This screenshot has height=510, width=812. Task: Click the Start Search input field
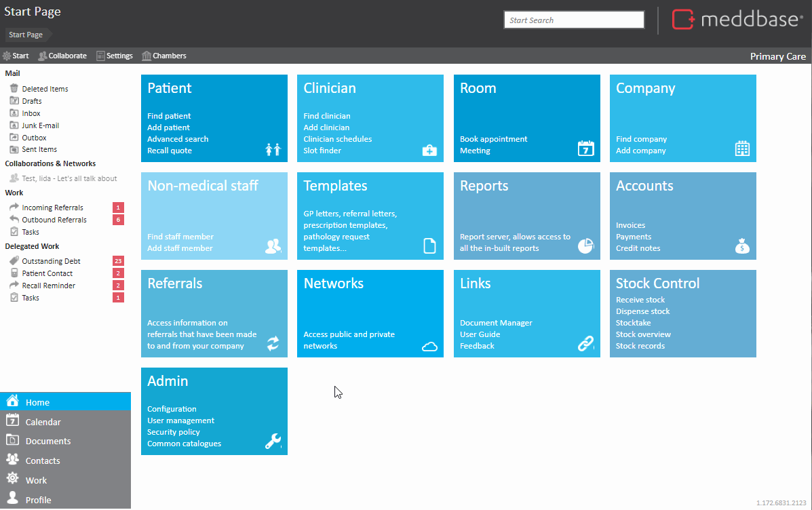click(x=574, y=20)
